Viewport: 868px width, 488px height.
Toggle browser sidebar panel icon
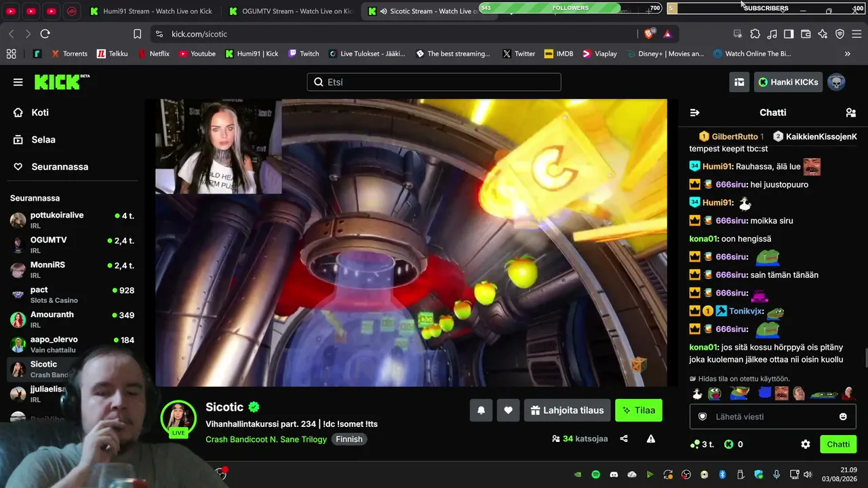[789, 34]
